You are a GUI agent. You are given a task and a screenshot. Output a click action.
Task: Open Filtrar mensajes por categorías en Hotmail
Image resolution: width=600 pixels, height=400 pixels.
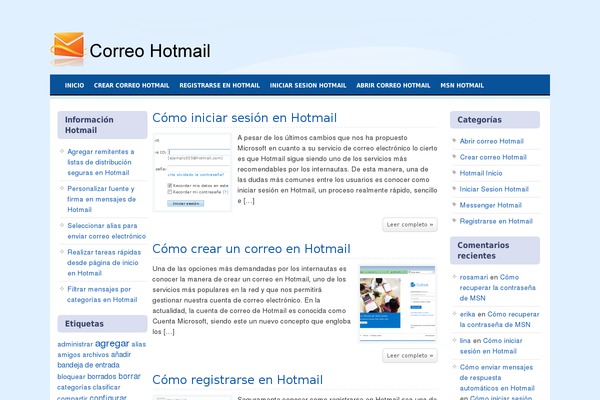pos(102,294)
